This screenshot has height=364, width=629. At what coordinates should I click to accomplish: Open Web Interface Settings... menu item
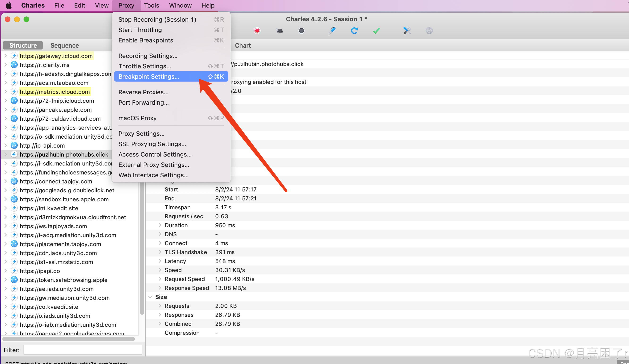(x=171, y=175)
